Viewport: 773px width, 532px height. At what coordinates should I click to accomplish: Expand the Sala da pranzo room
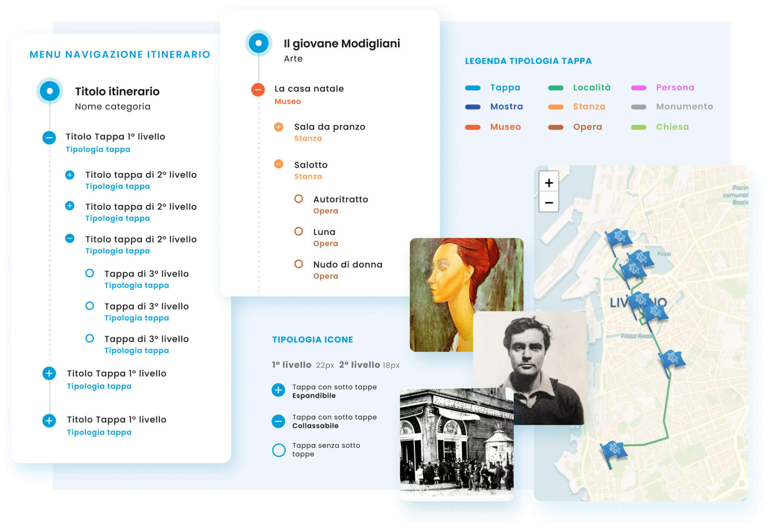[x=279, y=127]
